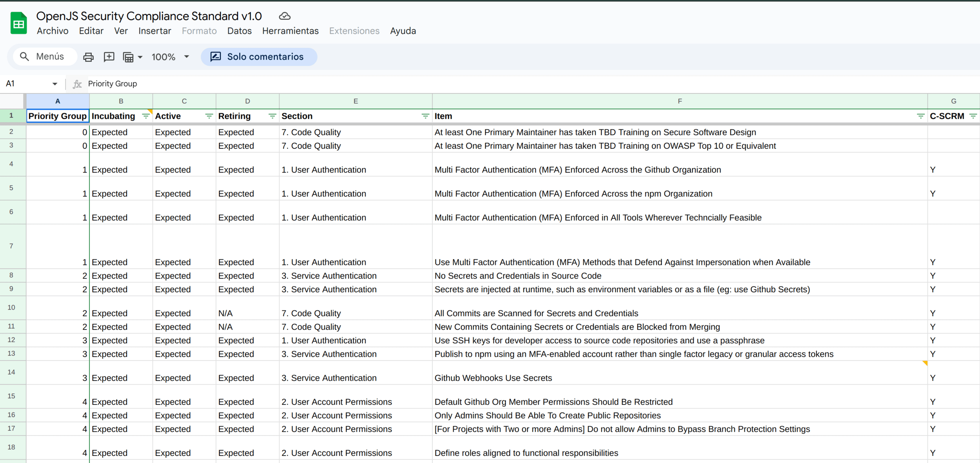Click the Incubating column filter icon
The height and width of the screenshot is (463, 980).
[145, 116]
